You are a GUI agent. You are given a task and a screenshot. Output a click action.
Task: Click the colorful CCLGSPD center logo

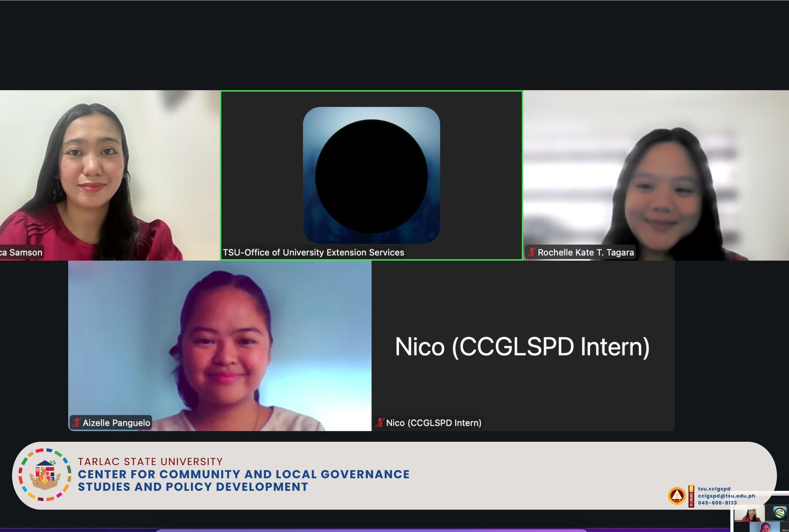tap(45, 475)
